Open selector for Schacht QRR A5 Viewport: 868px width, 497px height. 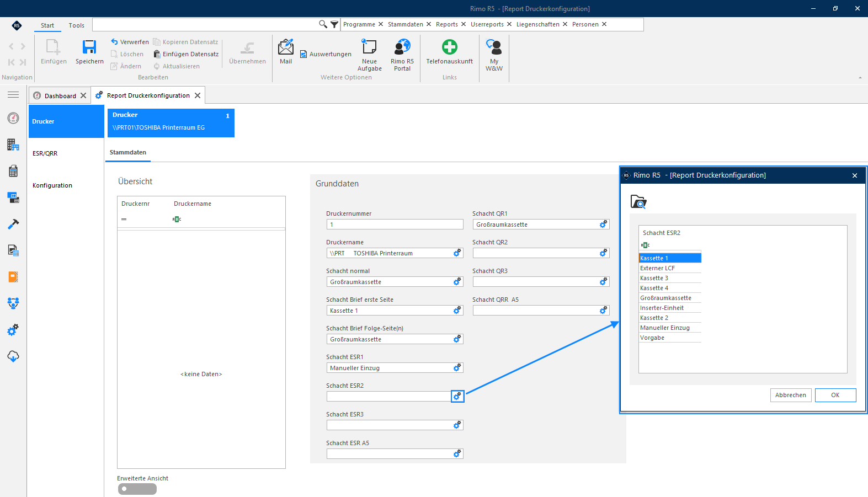point(604,311)
